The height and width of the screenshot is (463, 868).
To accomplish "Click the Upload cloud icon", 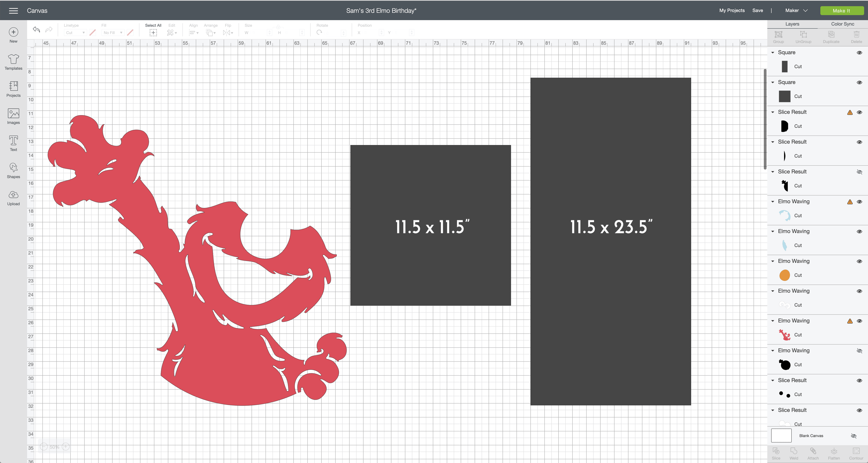I will [x=14, y=195].
